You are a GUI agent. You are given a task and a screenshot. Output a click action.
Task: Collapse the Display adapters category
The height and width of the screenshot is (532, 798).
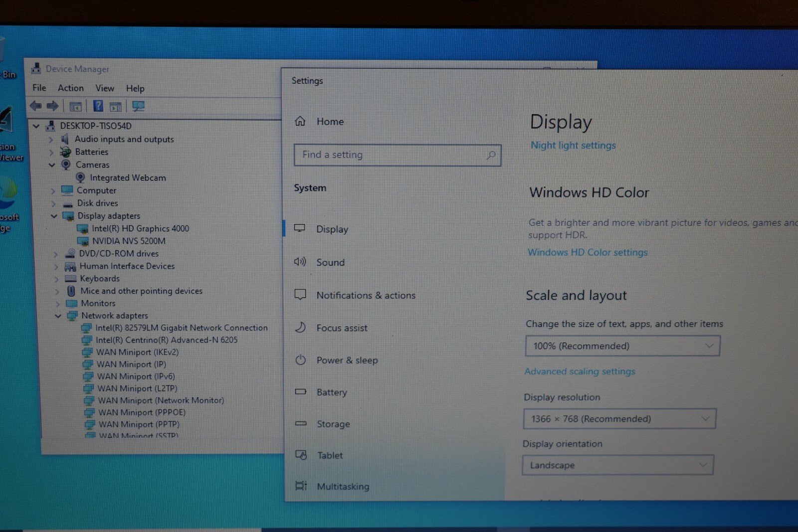point(54,216)
